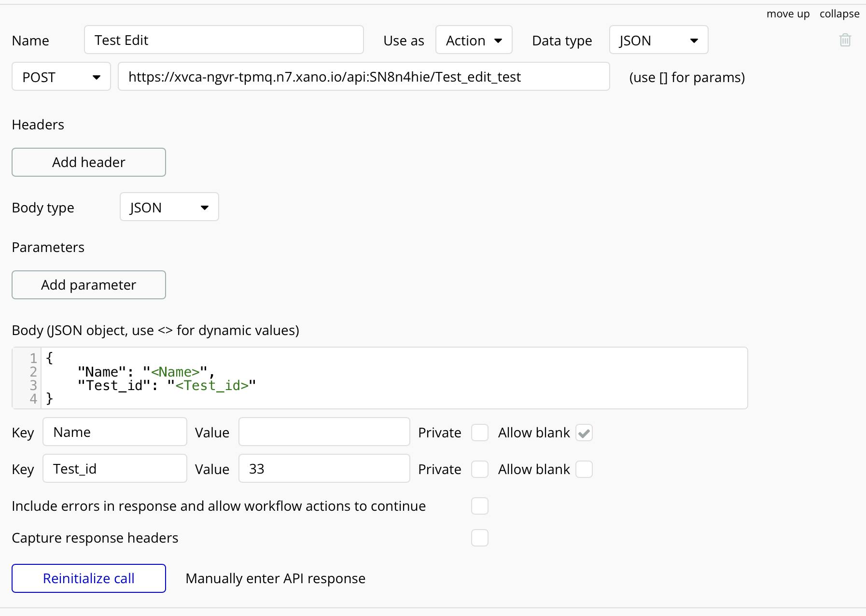Viewport: 866px width, 616px height.
Task: Open the Use as Action dropdown
Action: (474, 40)
